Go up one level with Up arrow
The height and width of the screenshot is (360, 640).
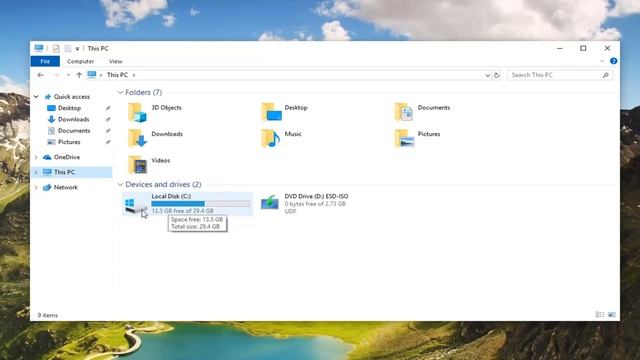pos(79,75)
